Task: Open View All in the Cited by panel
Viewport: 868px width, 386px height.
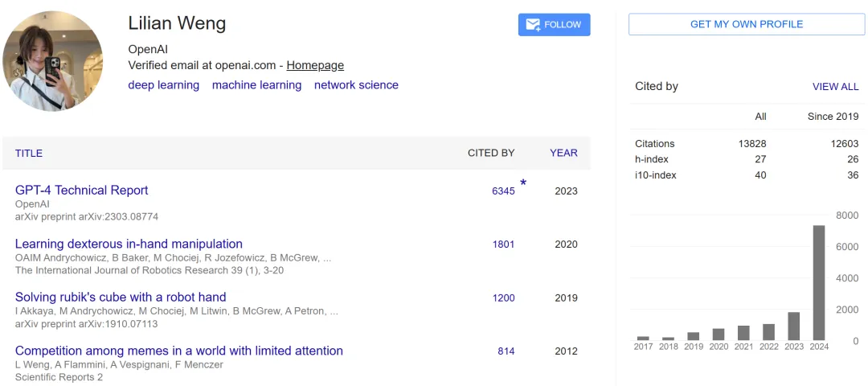Action: point(835,86)
